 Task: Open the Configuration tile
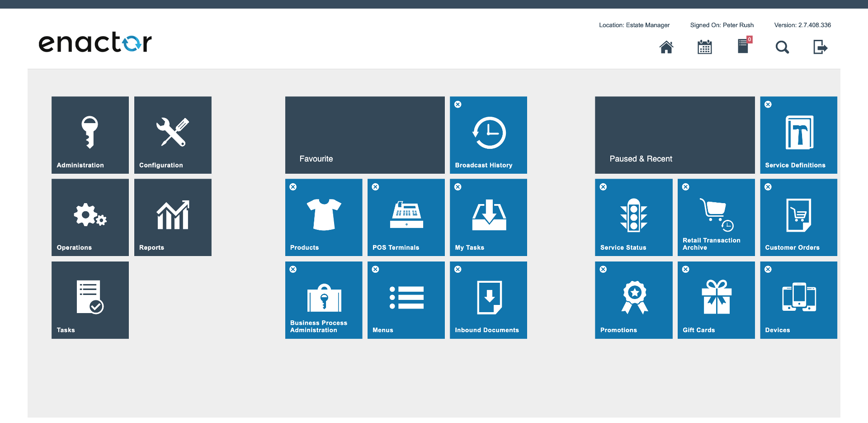tap(173, 134)
